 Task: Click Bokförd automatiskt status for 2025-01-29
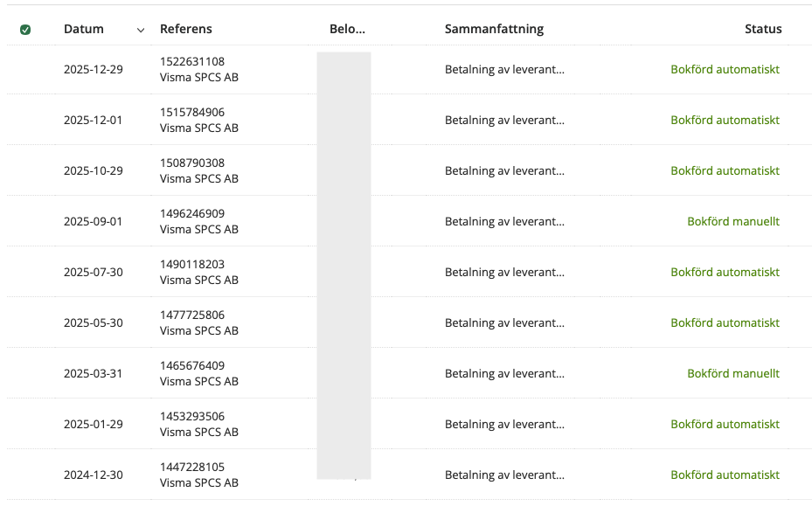[x=725, y=425]
